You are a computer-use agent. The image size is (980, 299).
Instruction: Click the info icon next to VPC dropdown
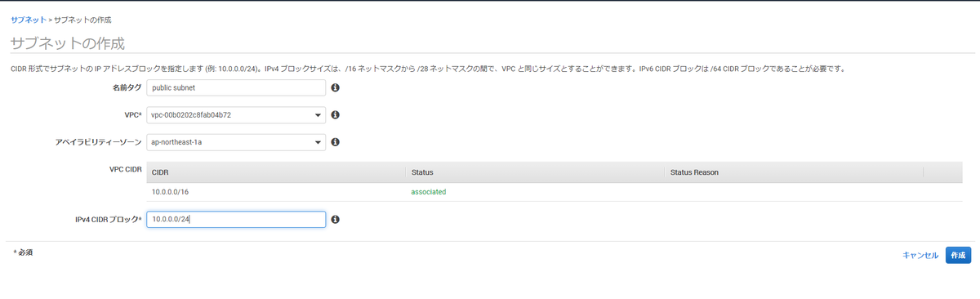[335, 115]
